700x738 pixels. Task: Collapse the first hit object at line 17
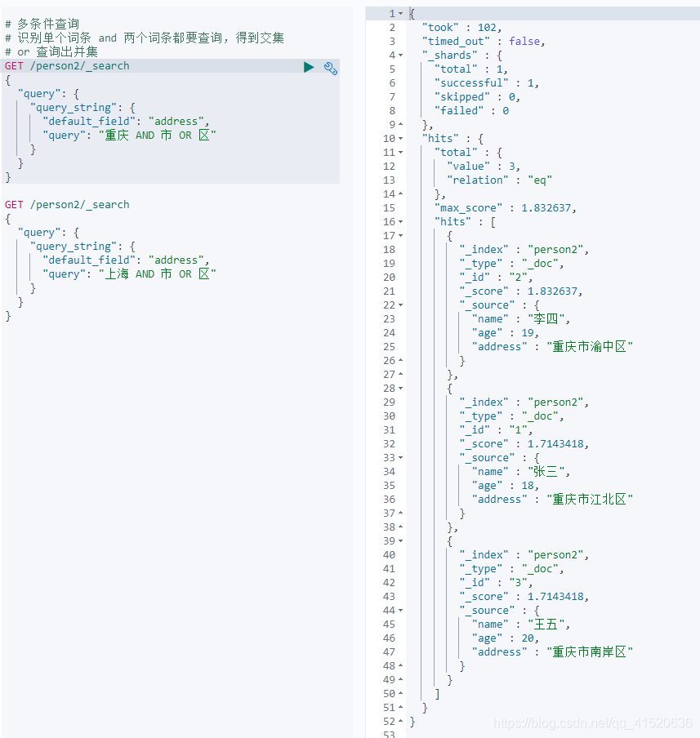coord(400,236)
